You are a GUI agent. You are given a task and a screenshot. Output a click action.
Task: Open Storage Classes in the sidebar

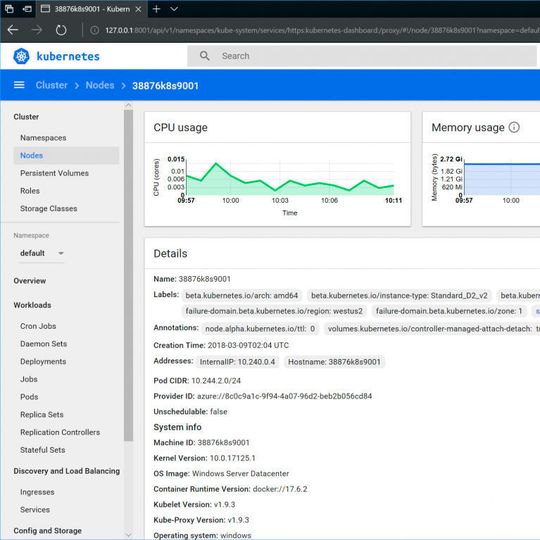tap(49, 208)
